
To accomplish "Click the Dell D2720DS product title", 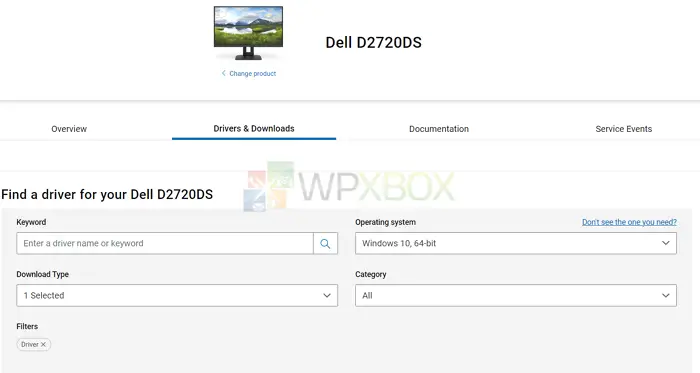I will tap(374, 42).
